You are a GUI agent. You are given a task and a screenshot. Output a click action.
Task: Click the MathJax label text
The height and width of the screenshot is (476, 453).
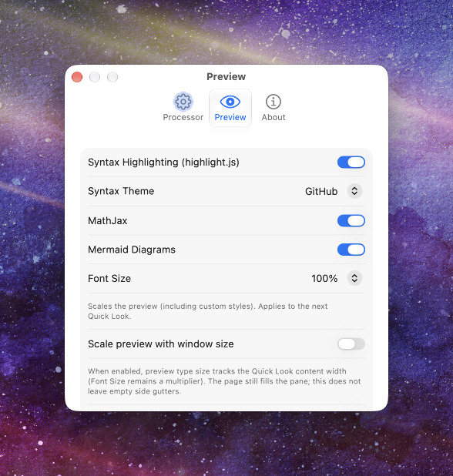[108, 221]
